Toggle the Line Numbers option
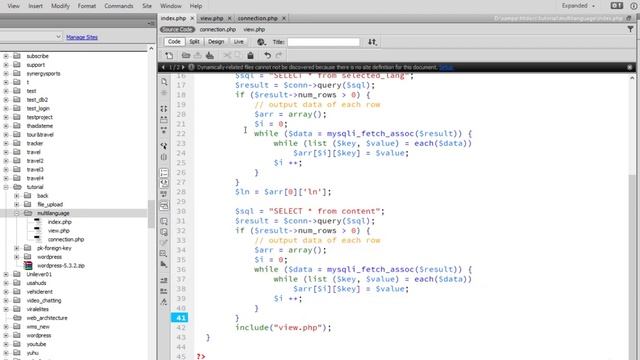 [164, 173]
